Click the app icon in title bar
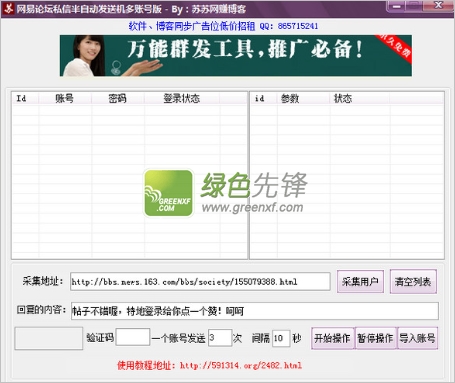 coord(8,8)
